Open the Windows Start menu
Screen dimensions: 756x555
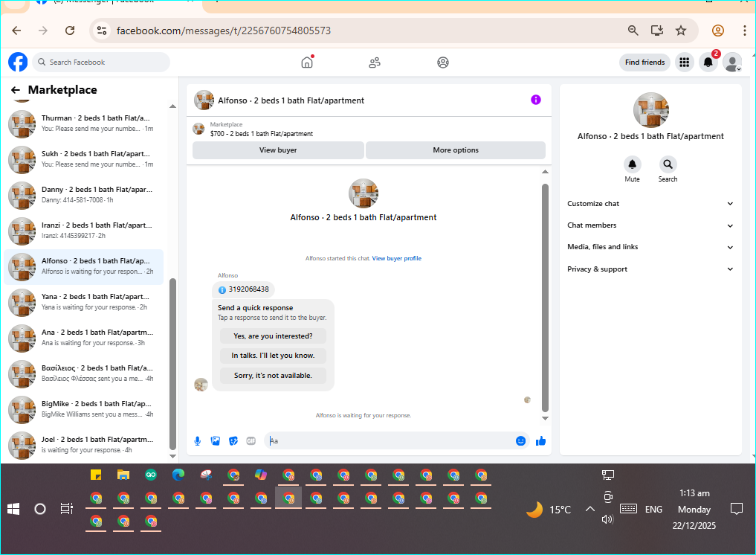[x=13, y=509]
